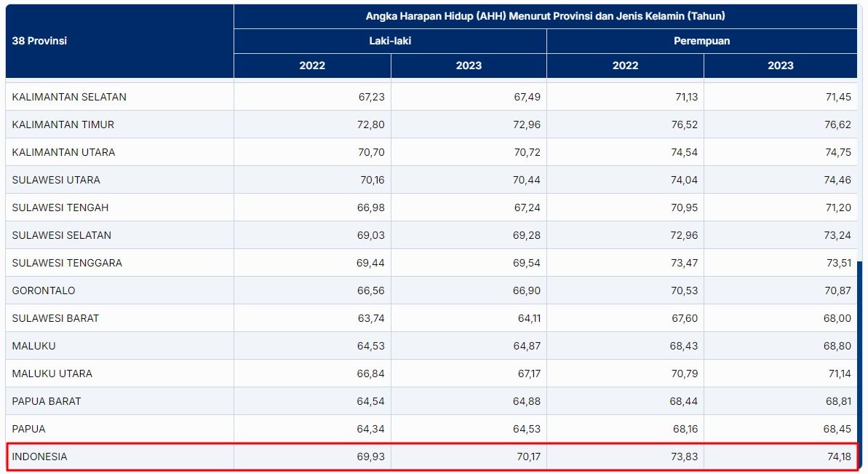Viewport: 868px width, 474px height.
Task: Click the 2022 header under Laki-laki
Action: click(312, 66)
